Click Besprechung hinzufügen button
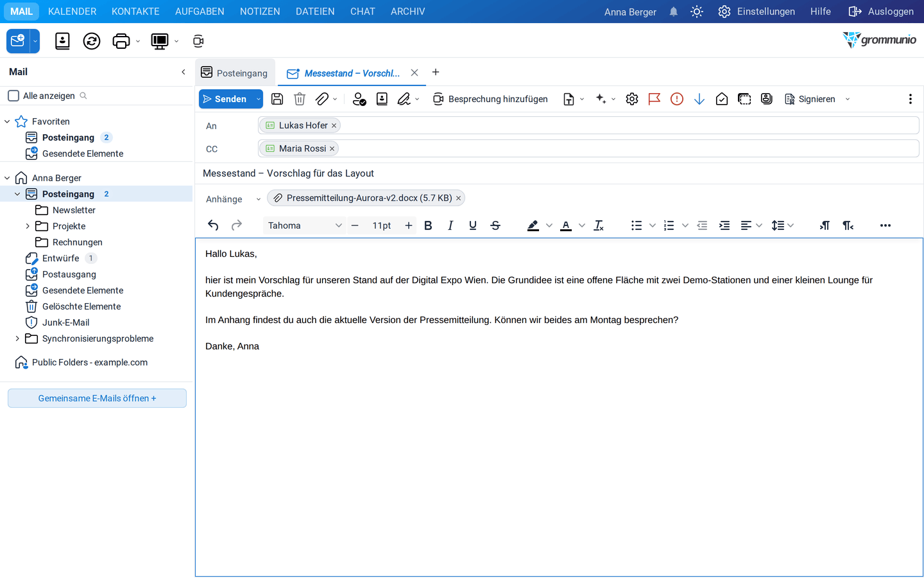 pos(490,99)
